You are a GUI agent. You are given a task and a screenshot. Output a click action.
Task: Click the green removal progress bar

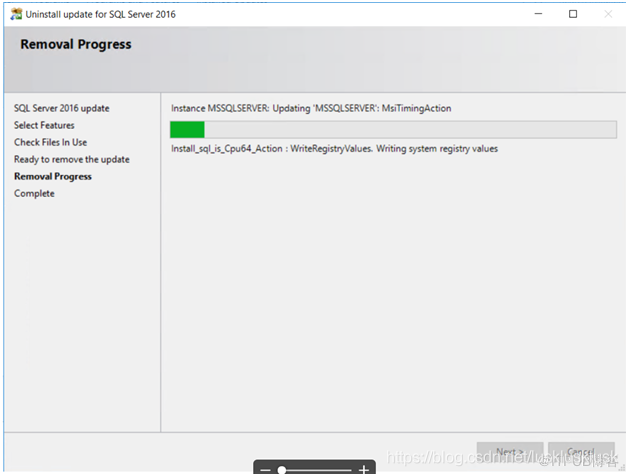pyautogui.click(x=393, y=130)
